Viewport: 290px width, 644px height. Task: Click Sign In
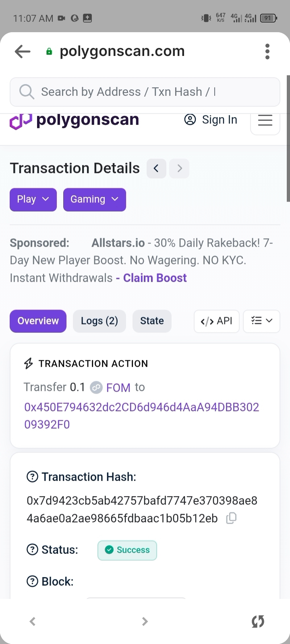coord(211,120)
